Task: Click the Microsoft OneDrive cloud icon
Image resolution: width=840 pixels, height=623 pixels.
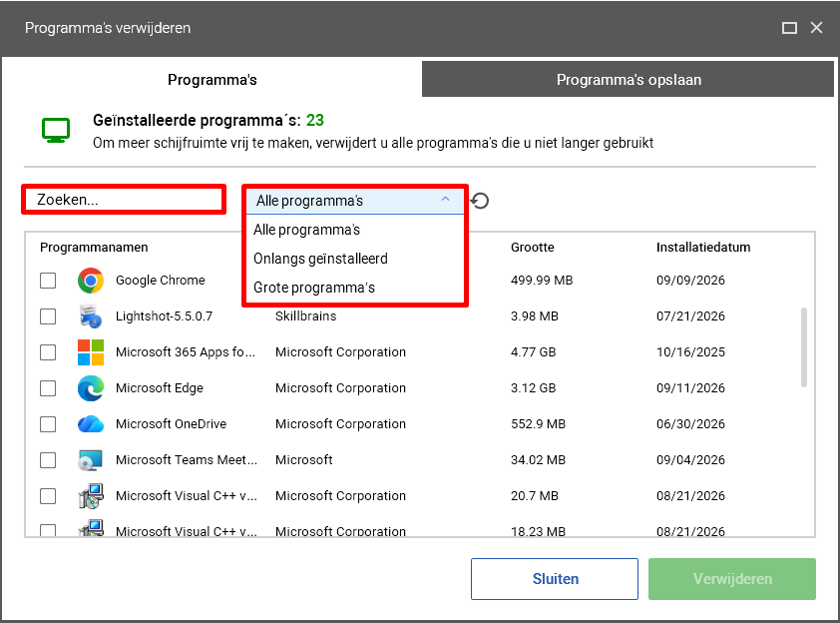Action: (x=91, y=424)
